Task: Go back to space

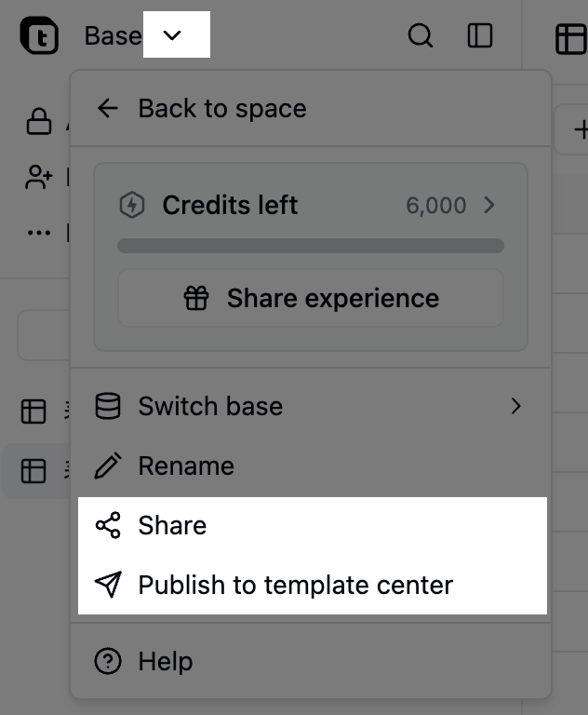Action: (x=221, y=108)
